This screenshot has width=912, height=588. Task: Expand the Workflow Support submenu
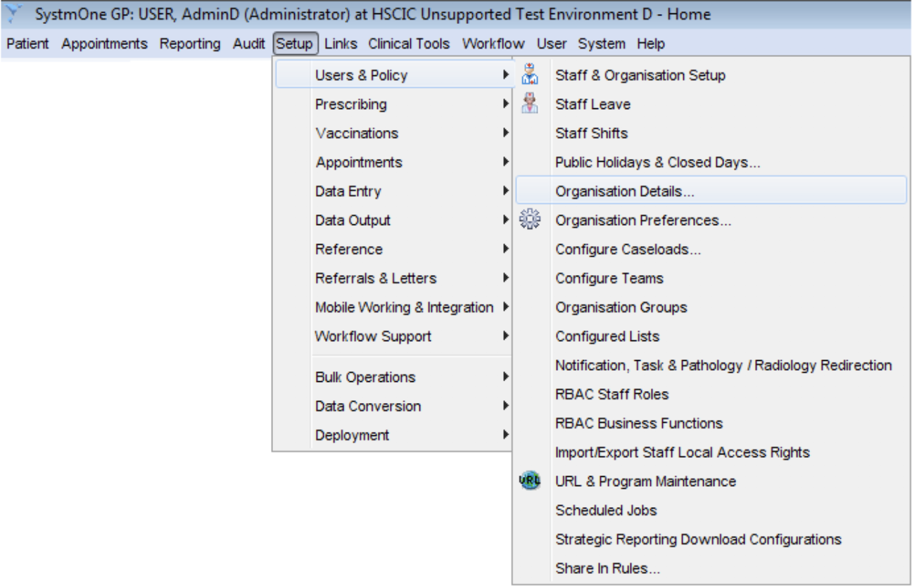pos(393,336)
